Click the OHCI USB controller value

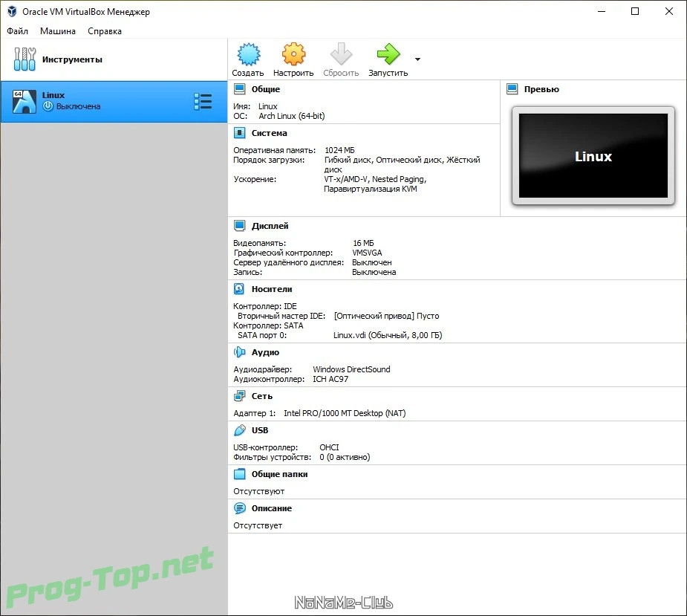point(329,447)
